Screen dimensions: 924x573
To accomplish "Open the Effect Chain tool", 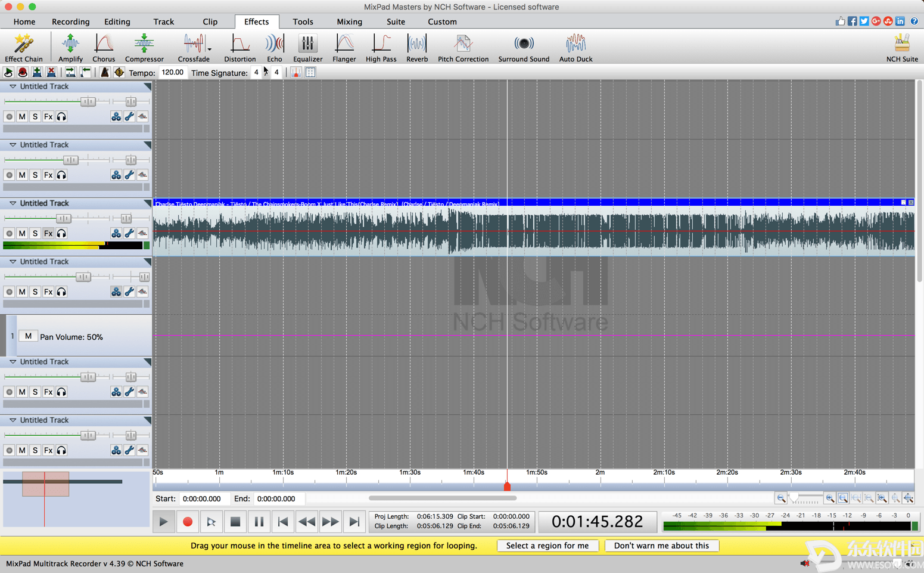I will [x=24, y=48].
